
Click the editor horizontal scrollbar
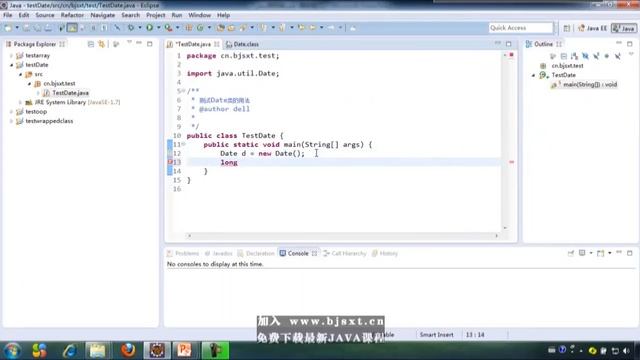tap(342, 236)
